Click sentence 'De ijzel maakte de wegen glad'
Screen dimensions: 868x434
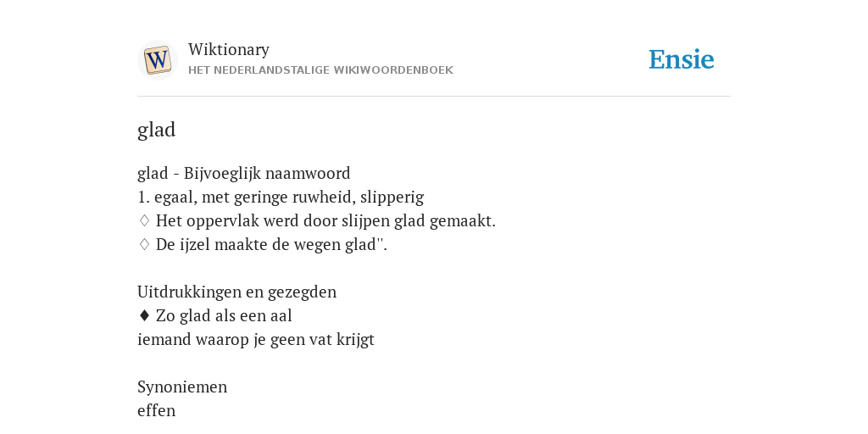tap(271, 245)
